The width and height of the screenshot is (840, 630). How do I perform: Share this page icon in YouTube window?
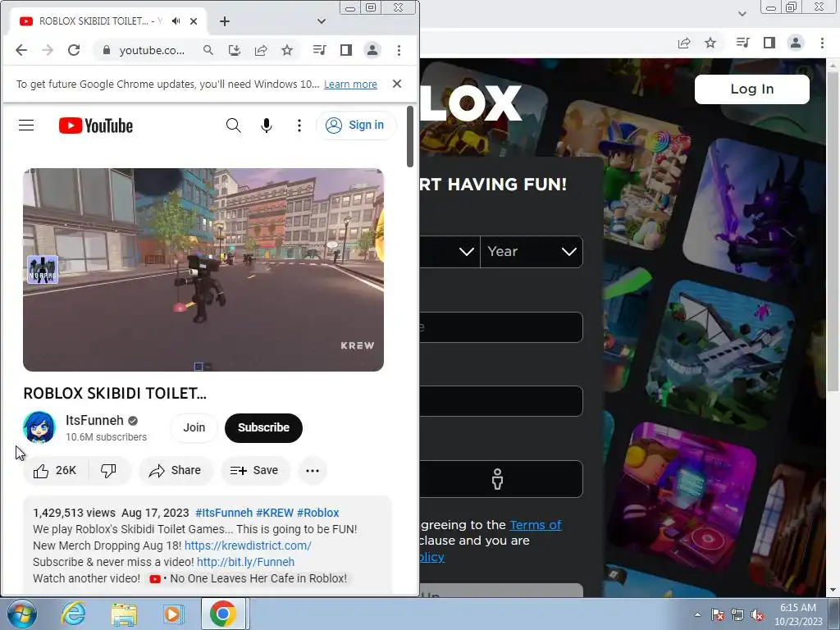pos(261,50)
